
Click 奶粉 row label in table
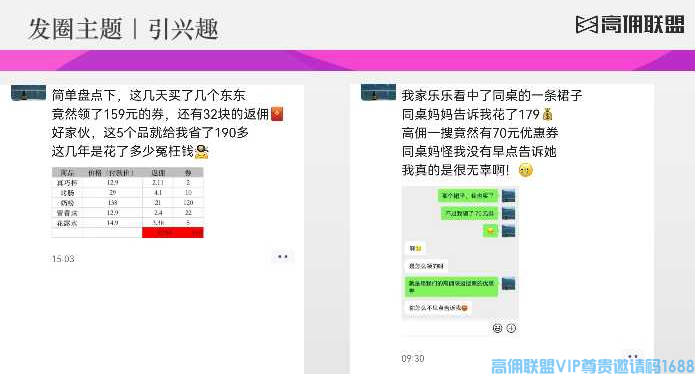coord(67,203)
